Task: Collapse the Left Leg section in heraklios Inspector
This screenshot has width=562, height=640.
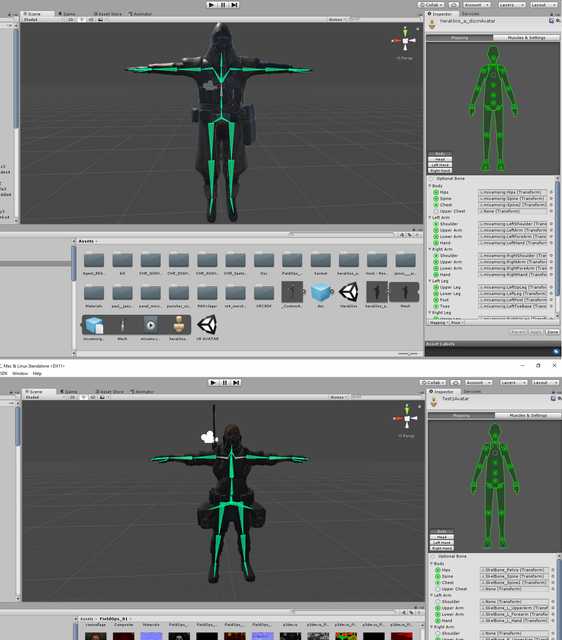Action: [x=430, y=281]
